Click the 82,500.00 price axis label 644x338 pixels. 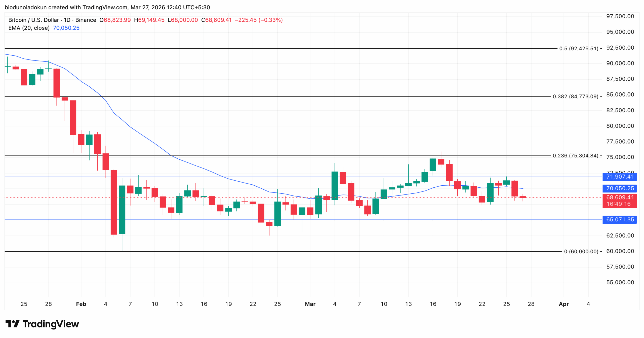pos(620,110)
